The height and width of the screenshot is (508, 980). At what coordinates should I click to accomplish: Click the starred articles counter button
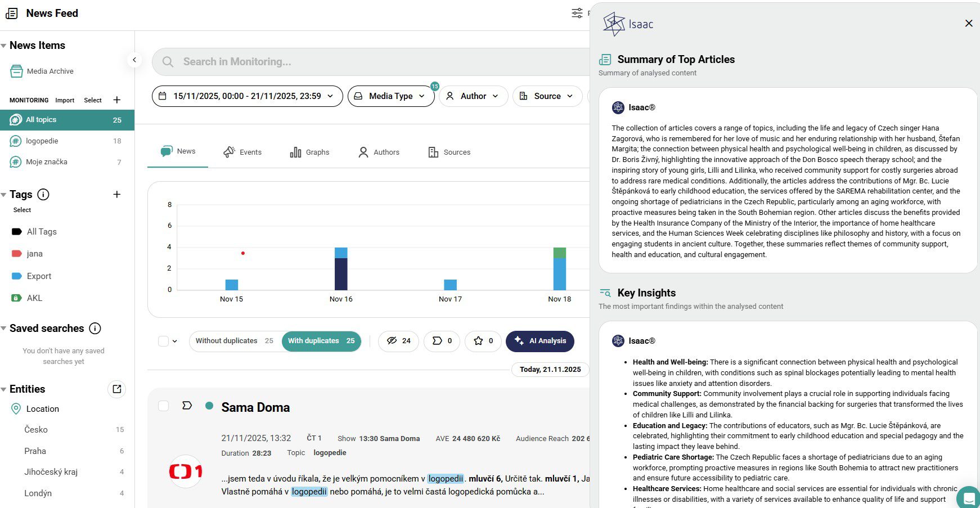tap(483, 341)
